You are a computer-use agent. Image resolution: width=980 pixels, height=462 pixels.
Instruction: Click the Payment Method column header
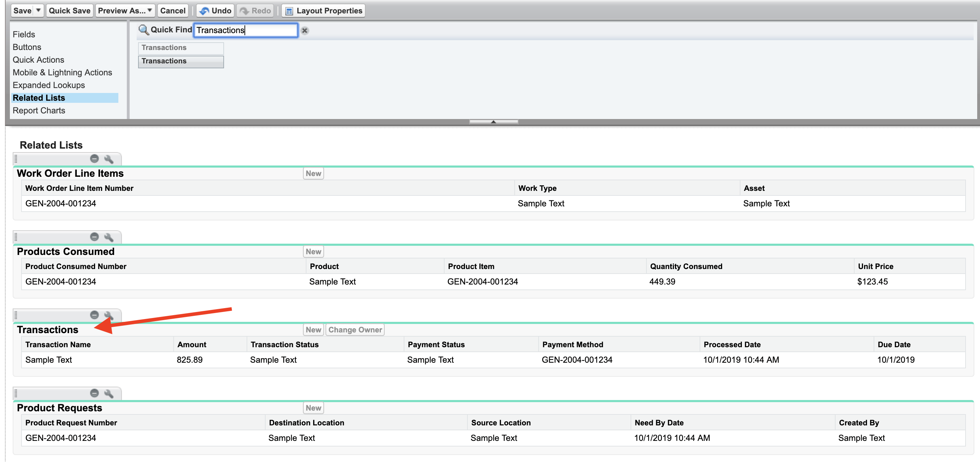coord(572,344)
